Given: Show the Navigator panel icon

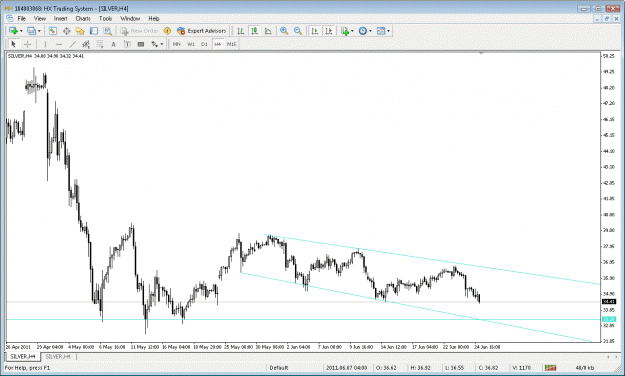Looking at the screenshot, I should [80, 31].
